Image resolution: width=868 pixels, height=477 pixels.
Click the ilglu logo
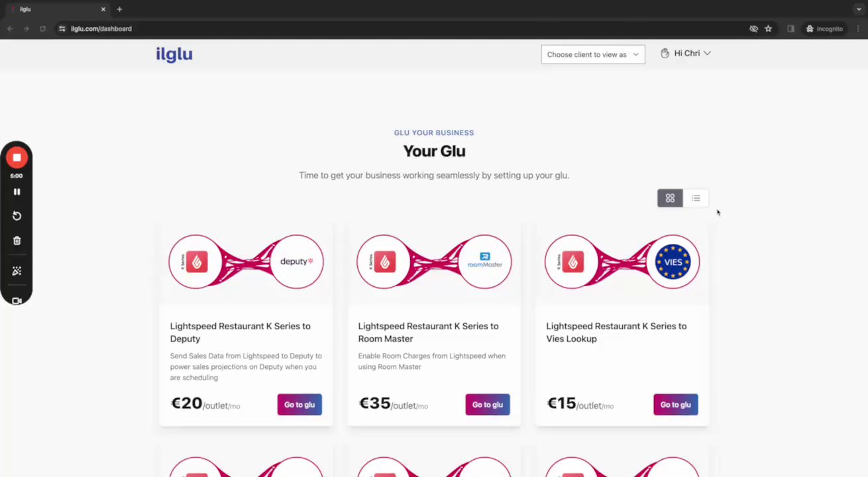pyautogui.click(x=174, y=54)
